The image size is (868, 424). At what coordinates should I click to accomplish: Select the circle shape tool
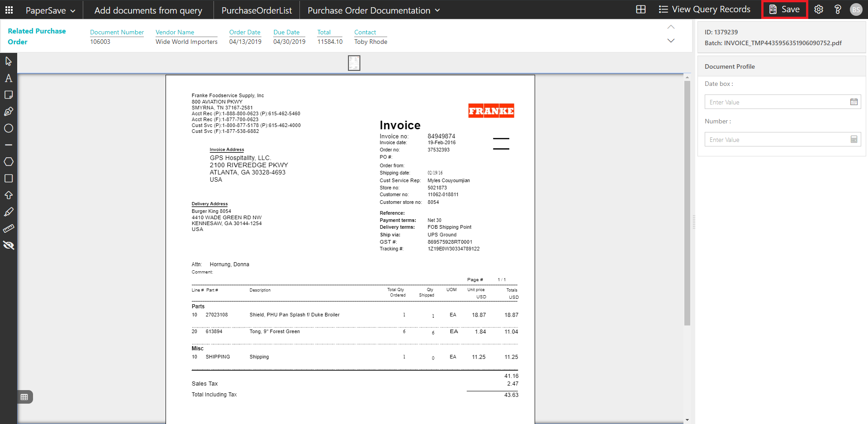[x=9, y=128]
